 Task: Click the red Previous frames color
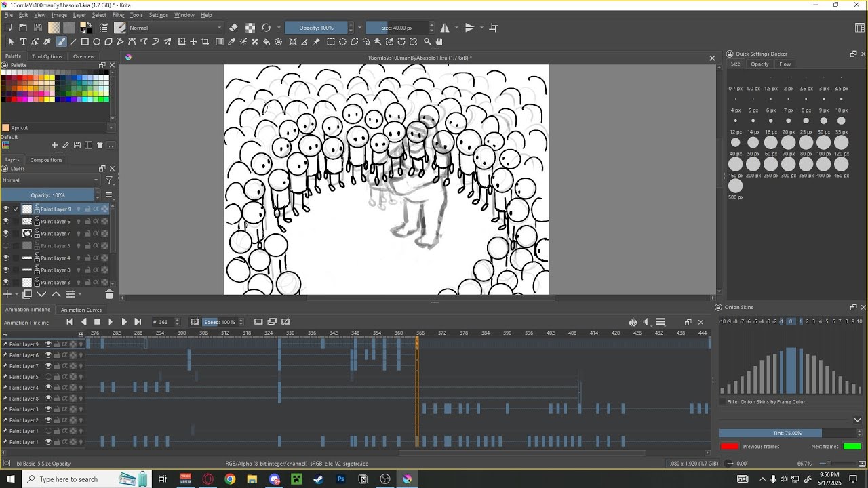click(730, 447)
